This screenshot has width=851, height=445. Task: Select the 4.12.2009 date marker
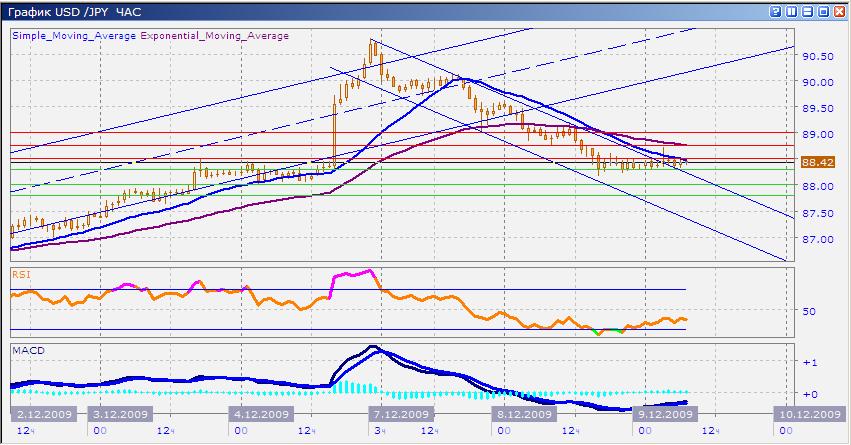260,414
